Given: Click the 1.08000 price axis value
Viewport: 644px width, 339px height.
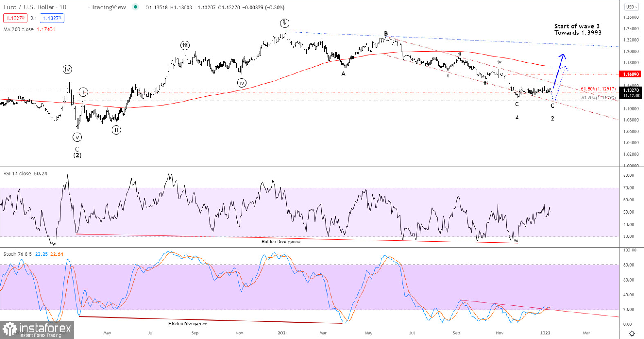Looking at the screenshot, I should point(631,120).
